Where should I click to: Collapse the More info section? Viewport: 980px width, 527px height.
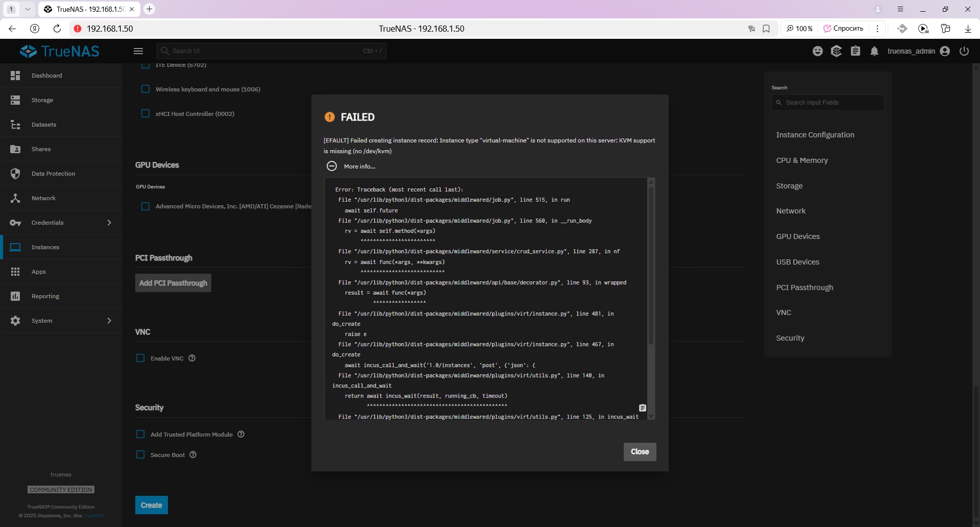pos(332,166)
